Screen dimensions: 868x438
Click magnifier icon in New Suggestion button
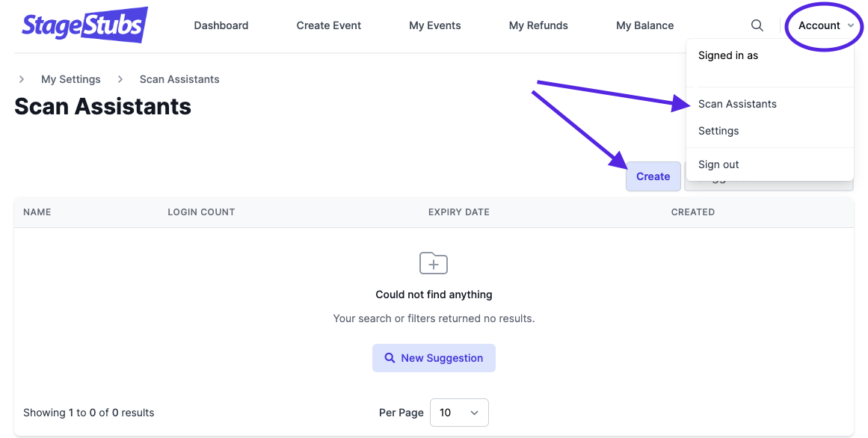[x=390, y=358]
